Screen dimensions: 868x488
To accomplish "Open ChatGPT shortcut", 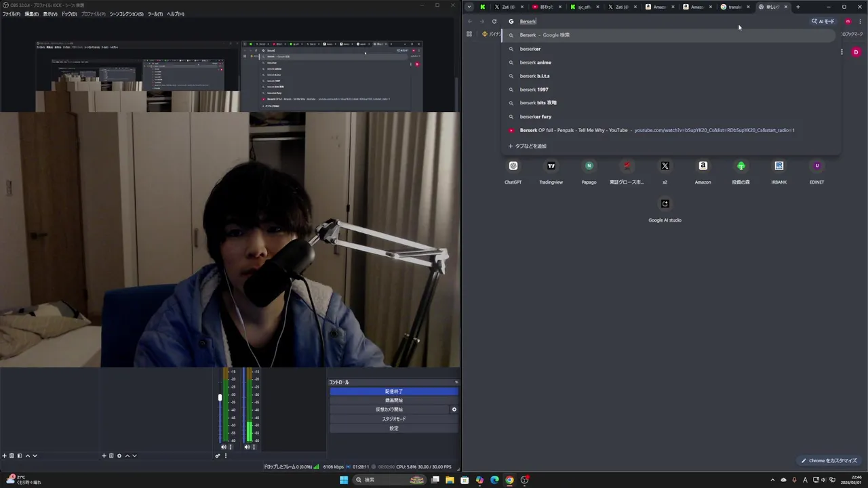I will [513, 171].
